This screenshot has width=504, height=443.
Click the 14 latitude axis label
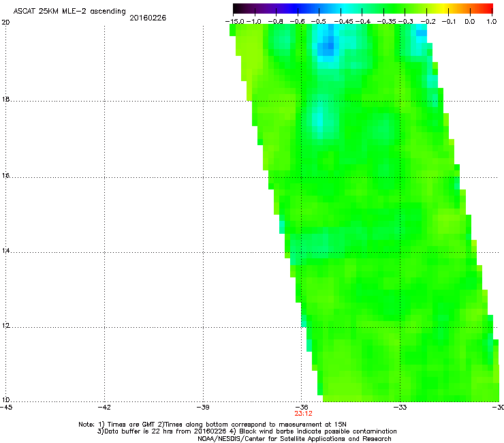pyautogui.click(x=5, y=251)
